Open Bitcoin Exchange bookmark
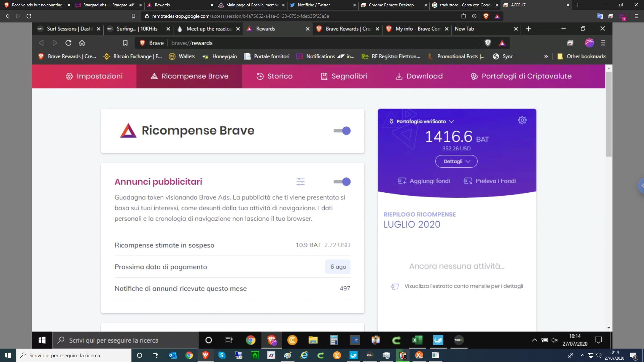 click(x=133, y=56)
